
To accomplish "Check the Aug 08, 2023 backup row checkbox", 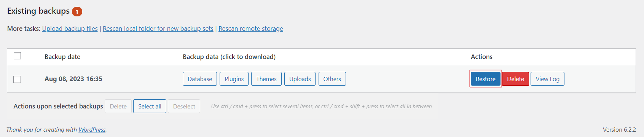I will [x=17, y=79].
